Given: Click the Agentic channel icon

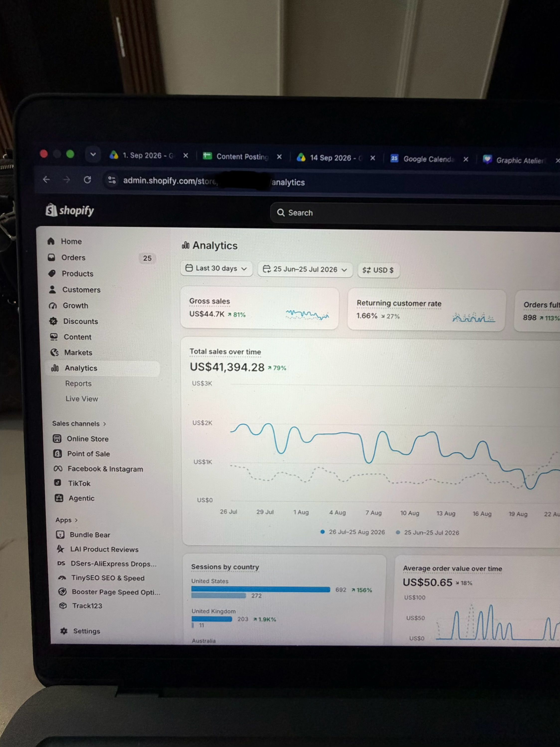Looking at the screenshot, I should [59, 498].
